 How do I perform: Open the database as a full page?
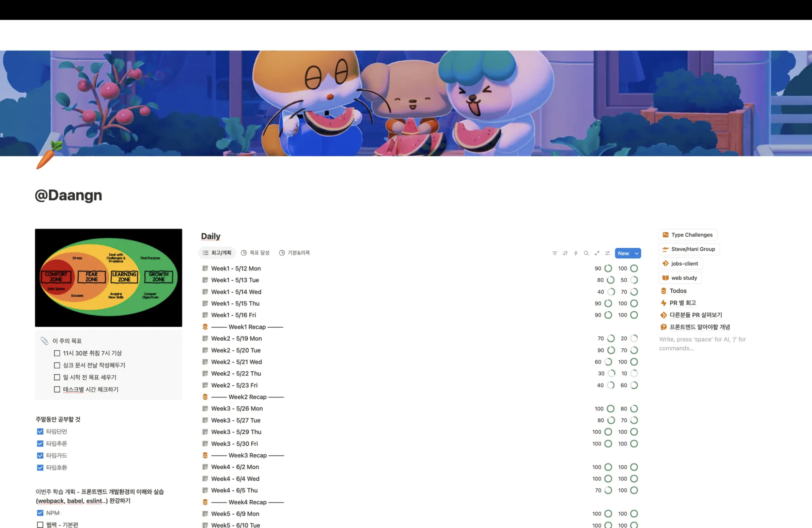click(x=597, y=253)
